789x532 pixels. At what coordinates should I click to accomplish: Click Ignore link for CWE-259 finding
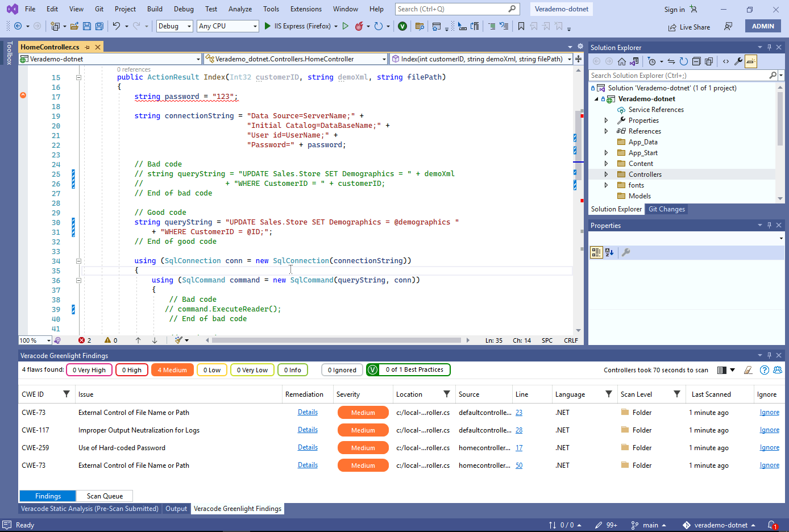(x=770, y=447)
